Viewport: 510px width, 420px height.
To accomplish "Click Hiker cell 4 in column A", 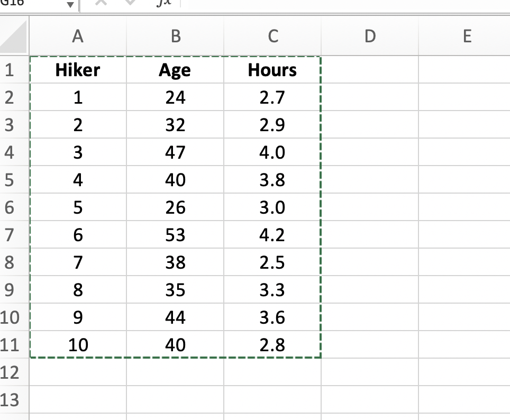I will click(78, 179).
